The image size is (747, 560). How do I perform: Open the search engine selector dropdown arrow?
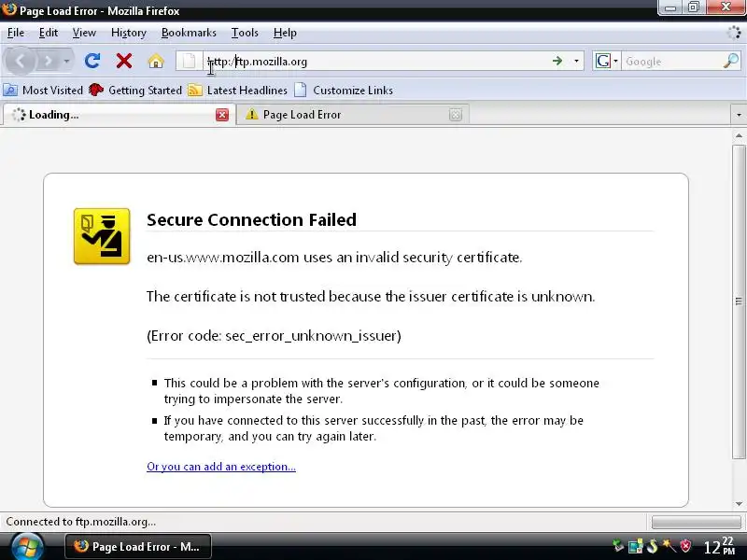pos(615,61)
